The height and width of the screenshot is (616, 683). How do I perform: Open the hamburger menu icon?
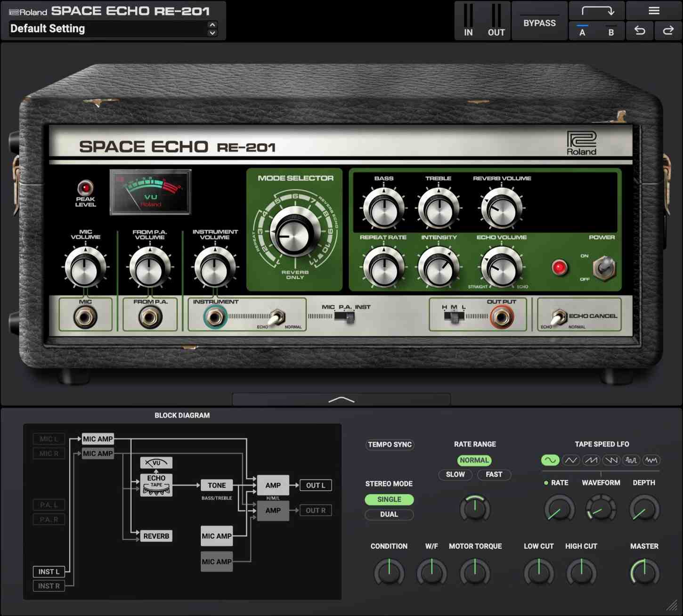click(654, 11)
